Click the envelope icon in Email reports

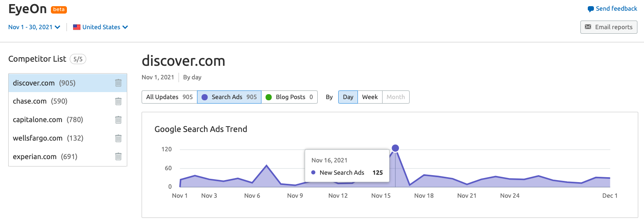point(588,27)
